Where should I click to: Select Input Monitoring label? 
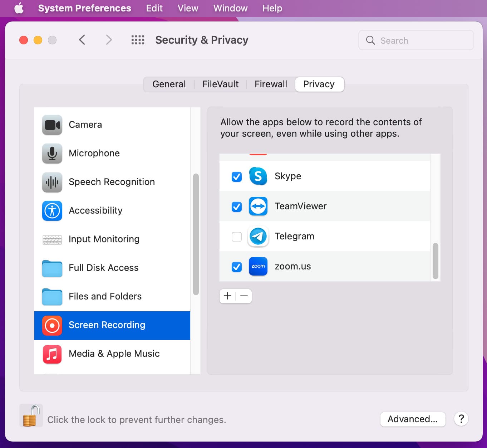point(104,239)
